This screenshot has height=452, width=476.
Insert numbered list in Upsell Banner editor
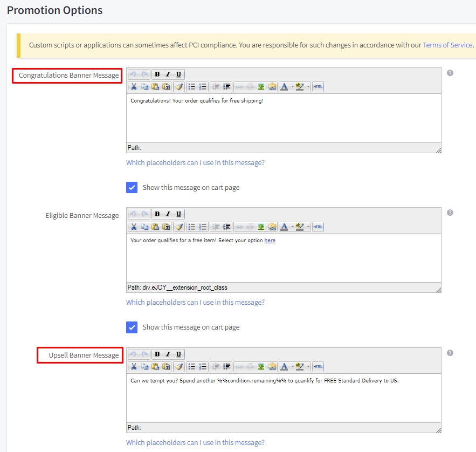[203, 367]
